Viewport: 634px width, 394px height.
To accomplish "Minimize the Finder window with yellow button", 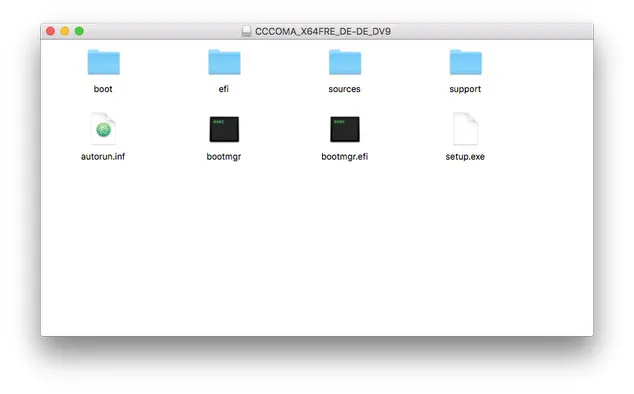I will click(65, 31).
